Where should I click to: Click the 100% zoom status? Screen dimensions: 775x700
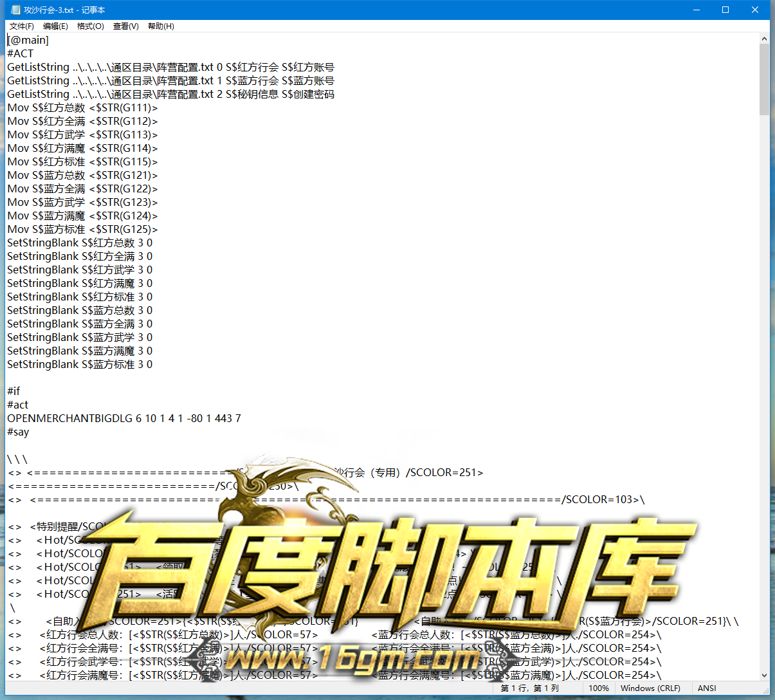click(599, 688)
